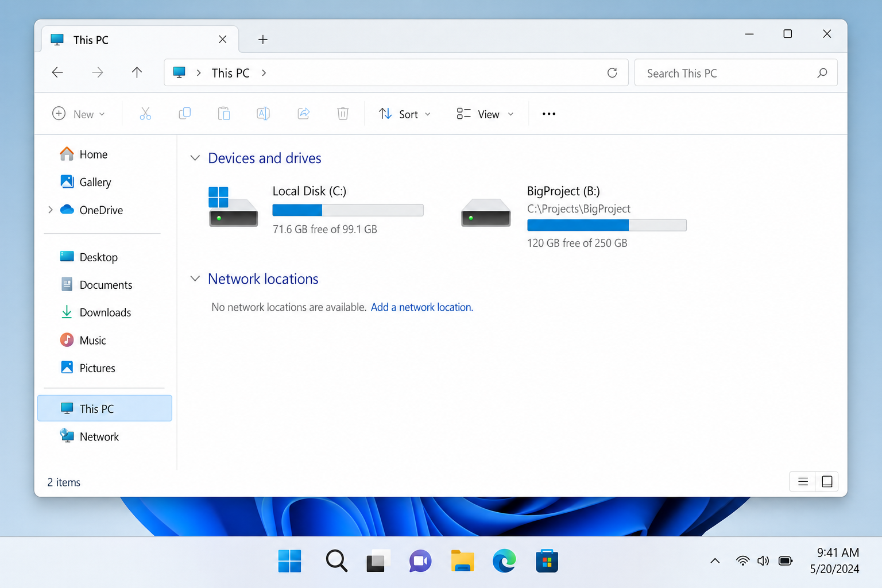The image size is (882, 588).
Task: Click the Devices and drives heading
Action: point(265,158)
